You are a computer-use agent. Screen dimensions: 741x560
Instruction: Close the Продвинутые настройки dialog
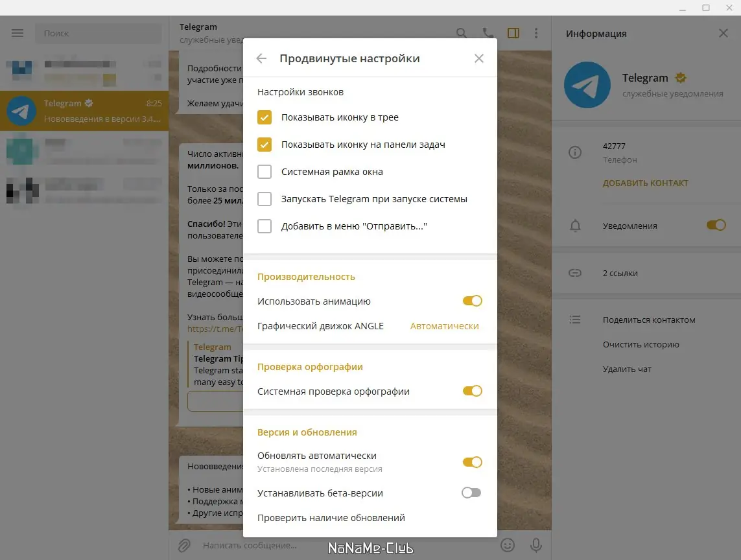coord(478,58)
